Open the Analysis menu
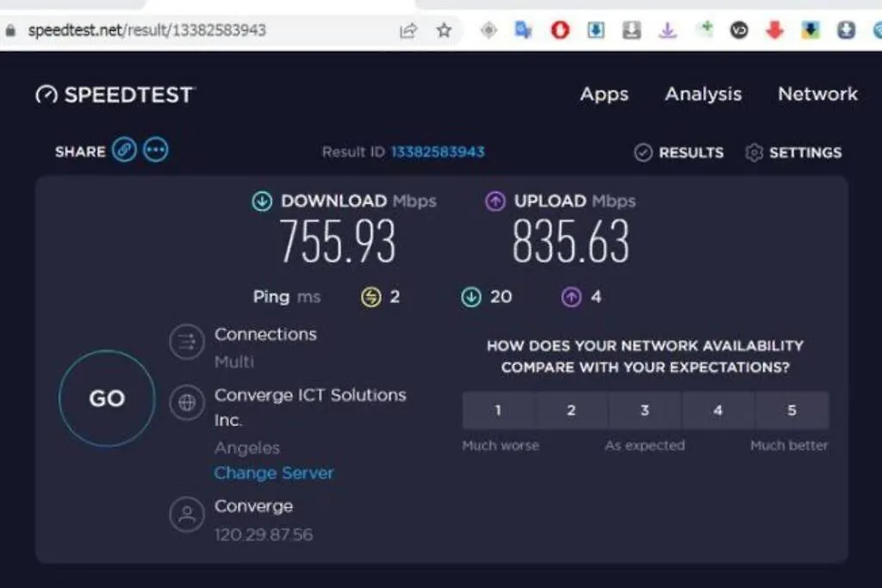882x588 pixels. [703, 94]
